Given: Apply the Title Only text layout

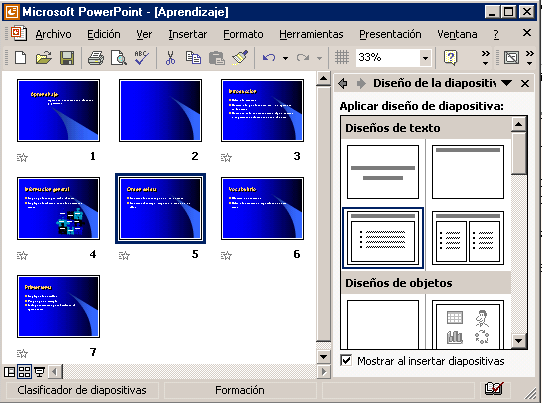Looking at the screenshot, I should coord(468,172).
